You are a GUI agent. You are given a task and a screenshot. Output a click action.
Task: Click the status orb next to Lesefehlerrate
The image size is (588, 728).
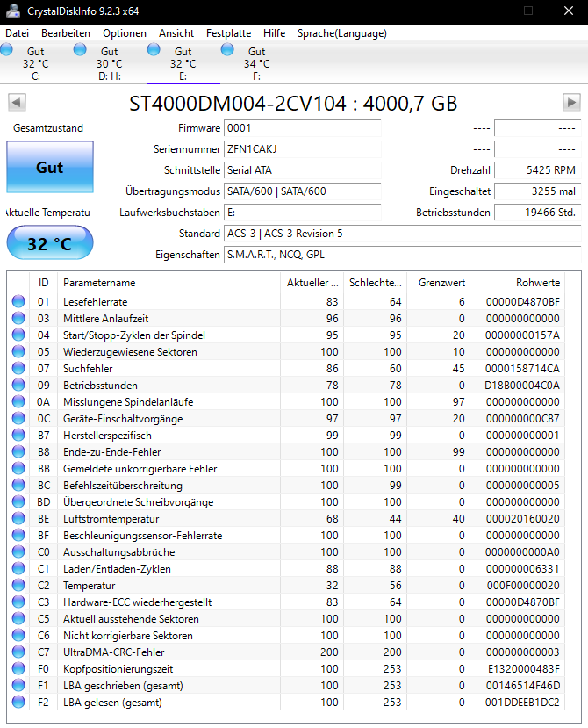[x=18, y=301]
